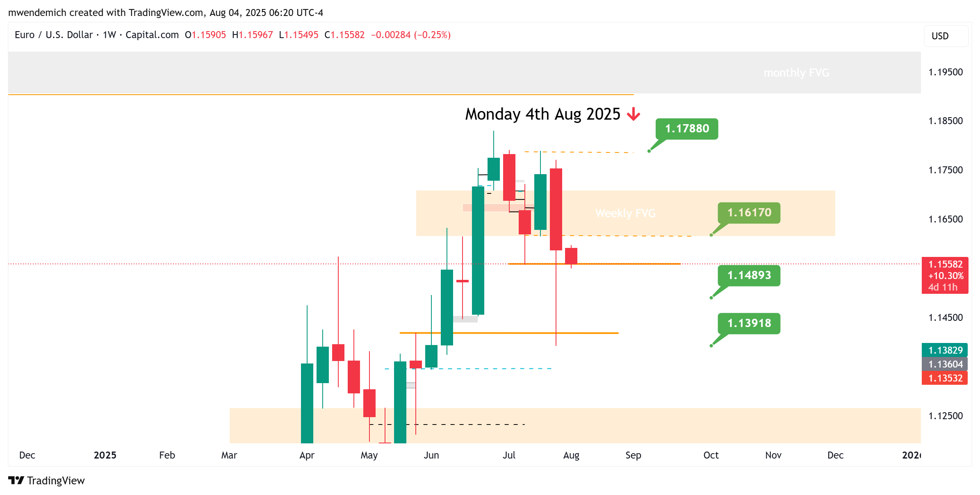
Task: Click the red 1.13532 price axis tag
Action: point(945,378)
